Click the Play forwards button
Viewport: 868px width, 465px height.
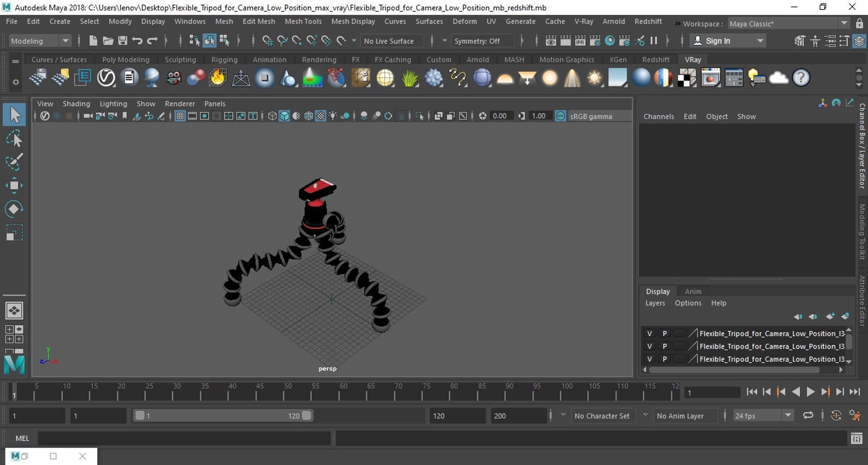(811, 392)
